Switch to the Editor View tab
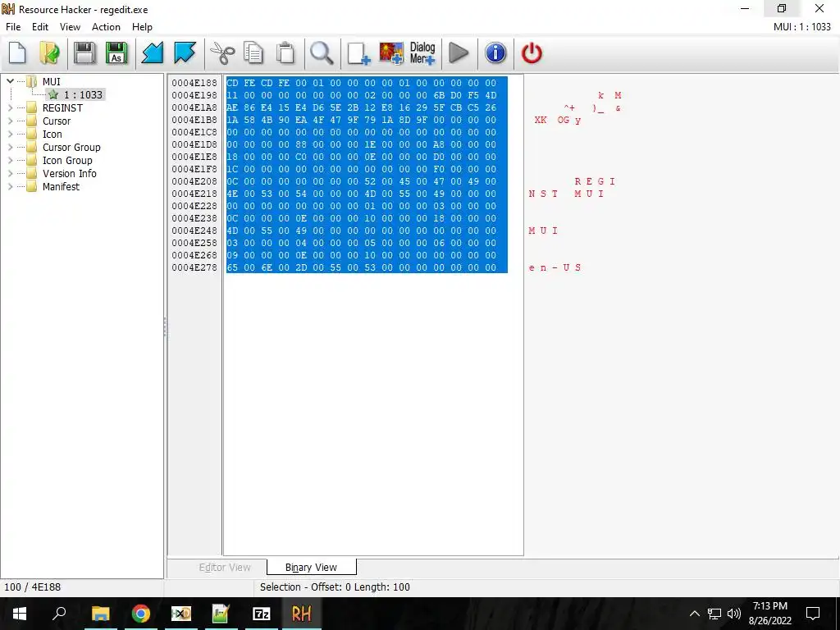Image resolution: width=840 pixels, height=630 pixels. tap(225, 568)
